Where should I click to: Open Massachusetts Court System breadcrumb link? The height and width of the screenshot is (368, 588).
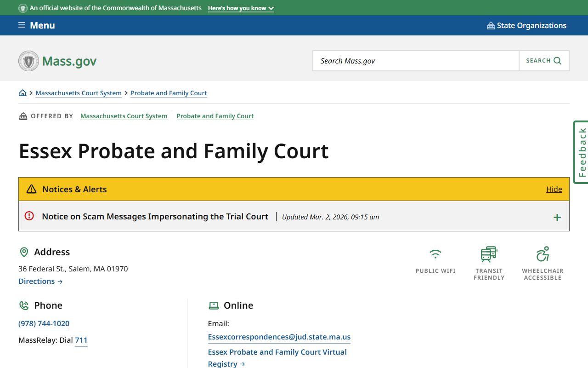pyautogui.click(x=79, y=93)
